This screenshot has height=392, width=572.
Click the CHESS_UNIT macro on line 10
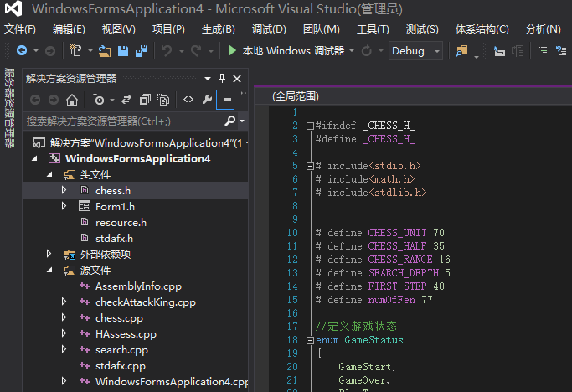(397, 233)
